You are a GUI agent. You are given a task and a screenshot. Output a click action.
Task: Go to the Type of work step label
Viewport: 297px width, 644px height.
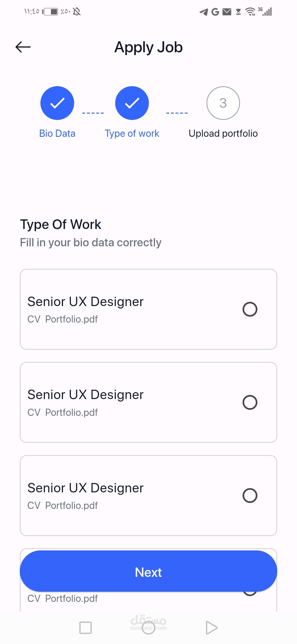(132, 133)
